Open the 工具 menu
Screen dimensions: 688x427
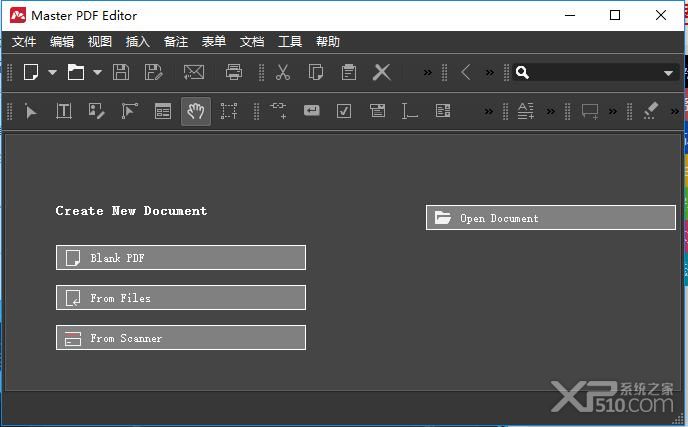[x=290, y=42]
